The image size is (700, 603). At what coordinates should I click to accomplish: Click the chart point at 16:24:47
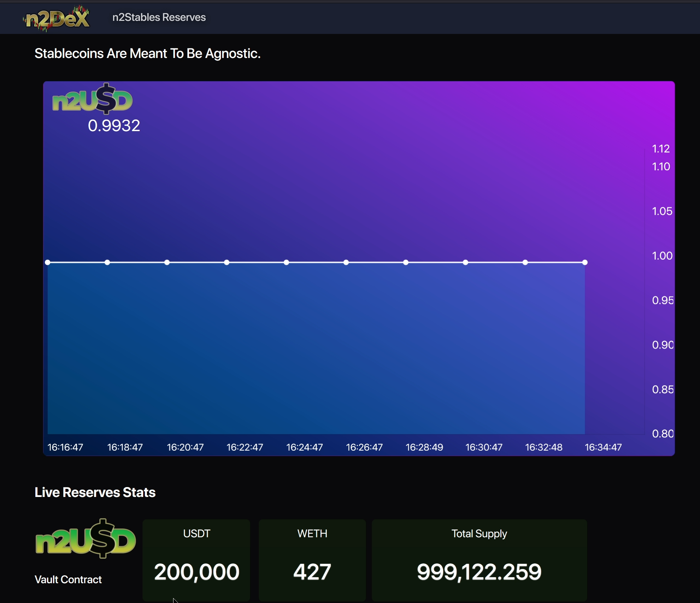tap(287, 262)
